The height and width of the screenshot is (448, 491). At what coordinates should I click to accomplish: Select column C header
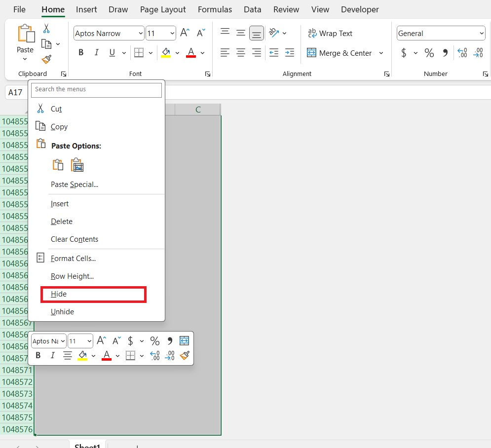(x=197, y=110)
